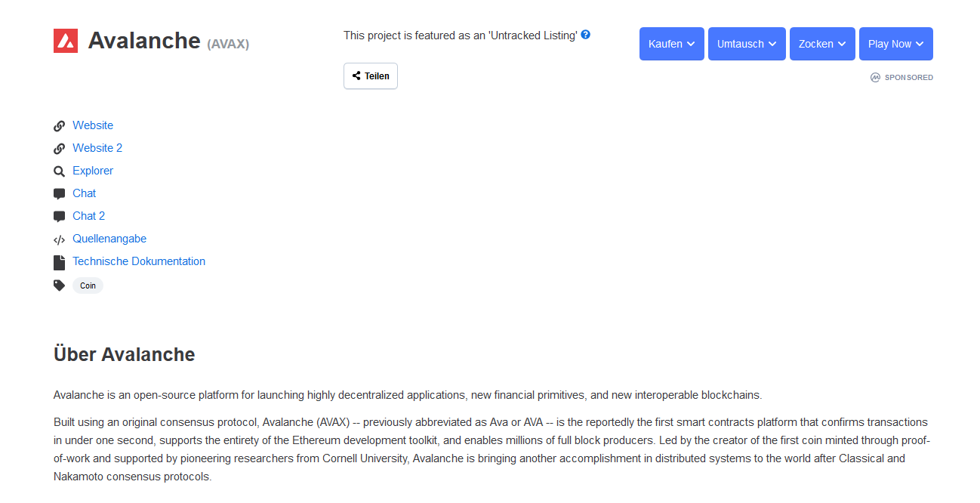Open the Umtausch dropdown menu
This screenshot has width=980, height=503.
pos(747,44)
